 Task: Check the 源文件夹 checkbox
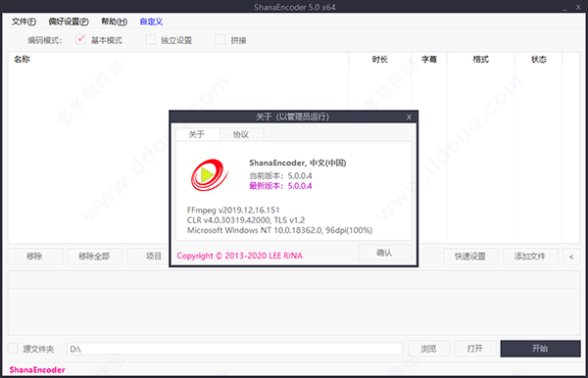13,349
